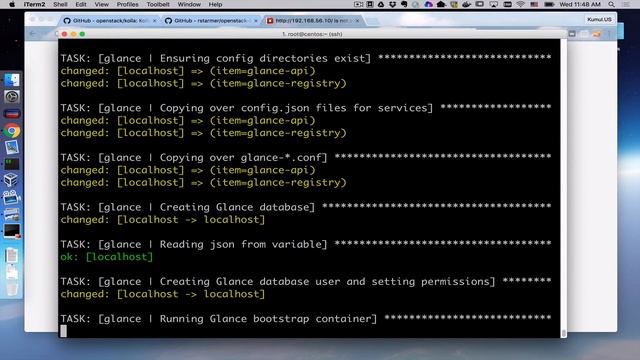Switch to GitHub openstack/kolla Chrome tab
Viewport: 640px width, 360px height.
click(109, 20)
